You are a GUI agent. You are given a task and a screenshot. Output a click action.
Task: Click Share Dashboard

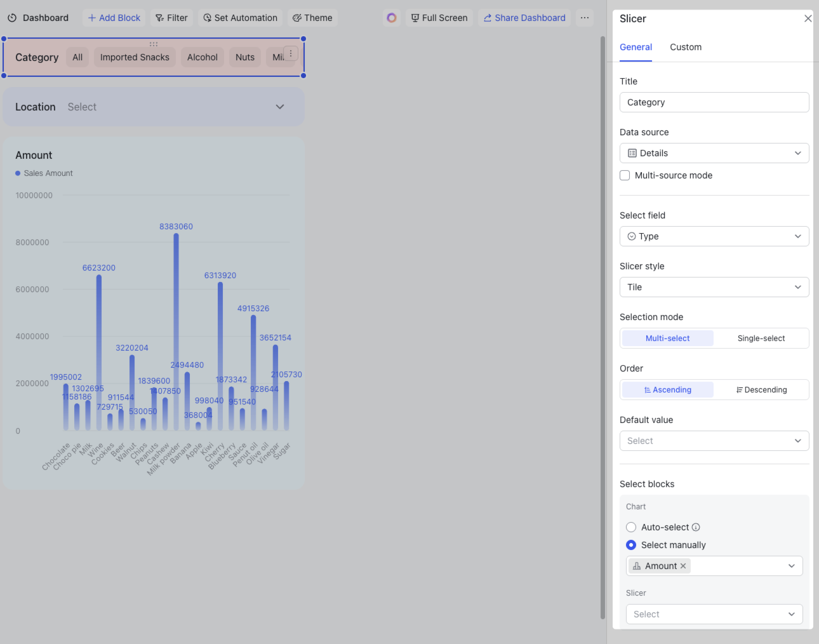coord(524,18)
